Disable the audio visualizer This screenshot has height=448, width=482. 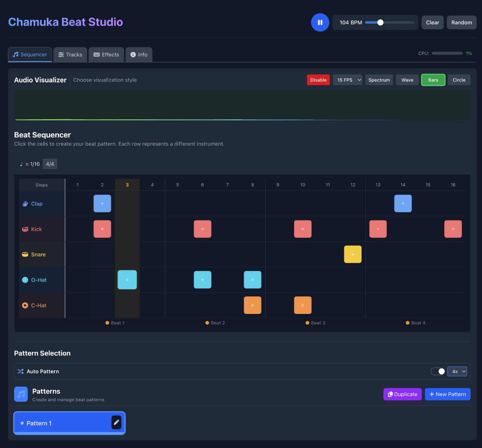coord(318,80)
